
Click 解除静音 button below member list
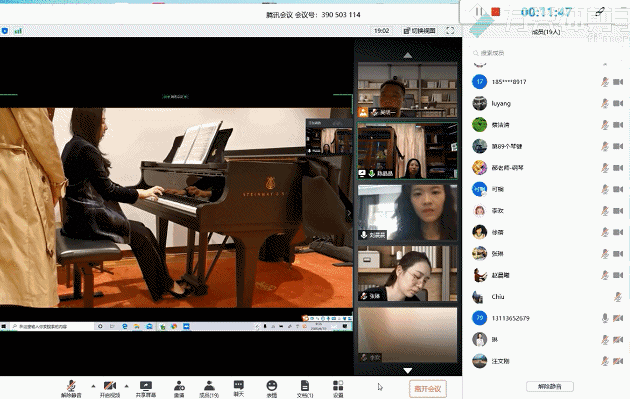tap(550, 387)
